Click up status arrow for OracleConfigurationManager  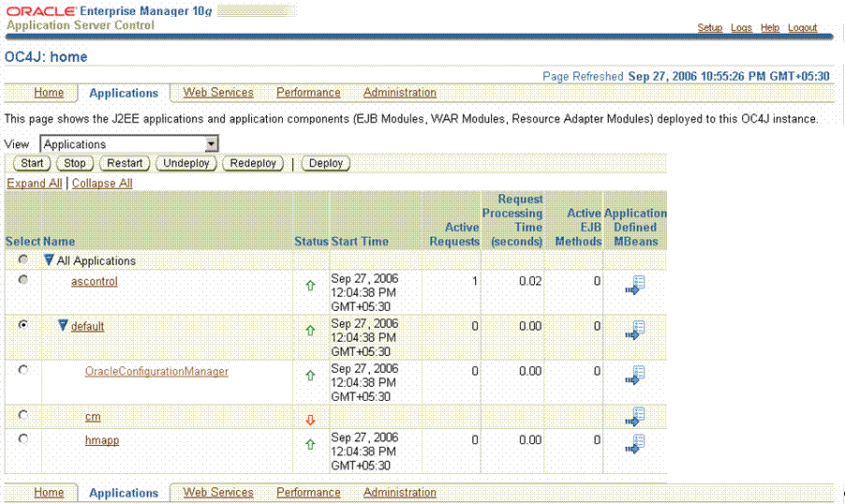(310, 376)
